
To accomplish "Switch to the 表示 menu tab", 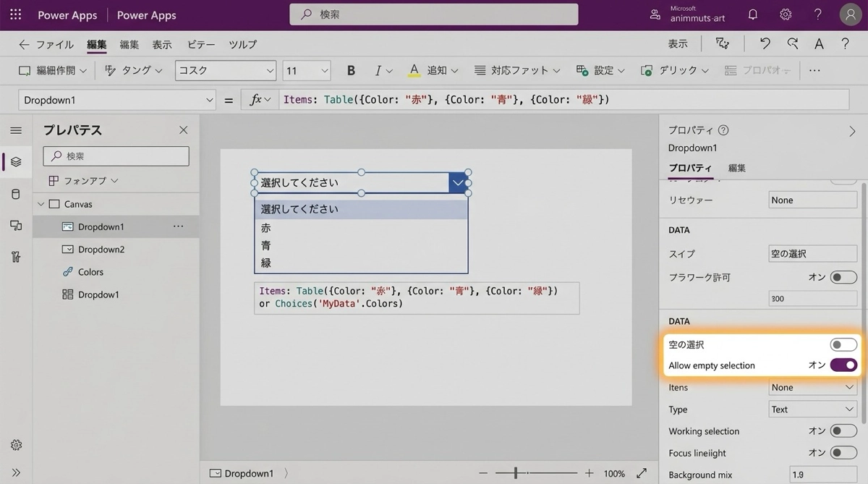I will pyautogui.click(x=162, y=44).
